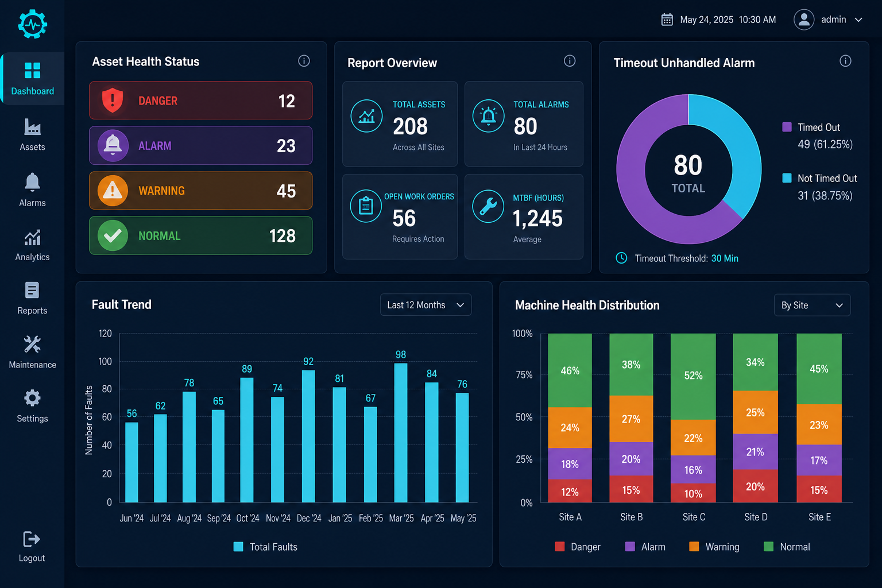The height and width of the screenshot is (588, 882).
Task: Click Site E 45% normal segment
Action: pyautogui.click(x=819, y=369)
